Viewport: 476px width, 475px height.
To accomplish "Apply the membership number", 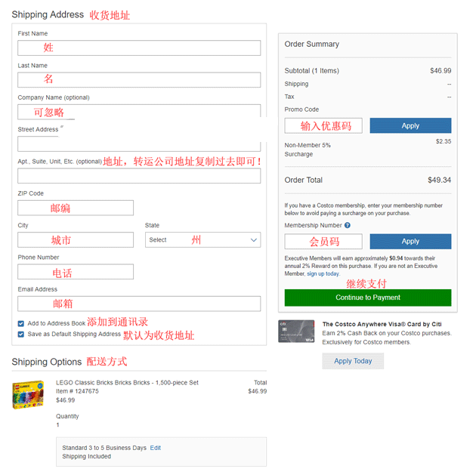I will coord(410,242).
